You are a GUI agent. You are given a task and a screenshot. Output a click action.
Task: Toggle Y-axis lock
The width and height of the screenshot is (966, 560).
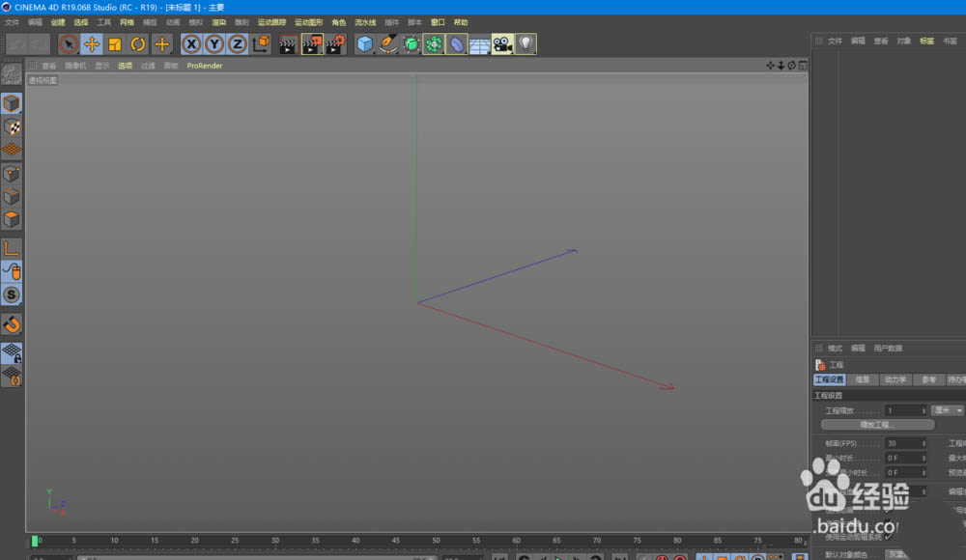[x=214, y=43]
